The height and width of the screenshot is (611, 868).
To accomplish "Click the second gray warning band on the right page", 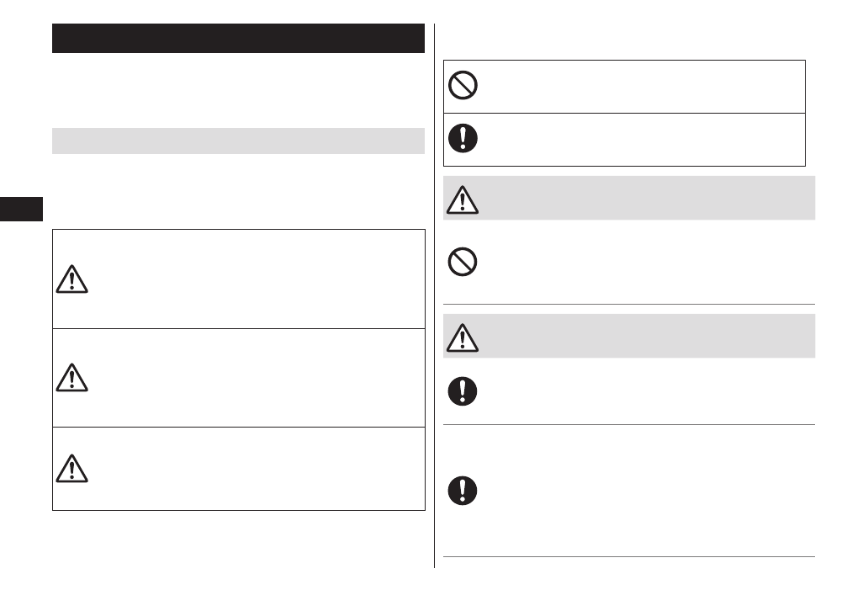I will point(639,336).
